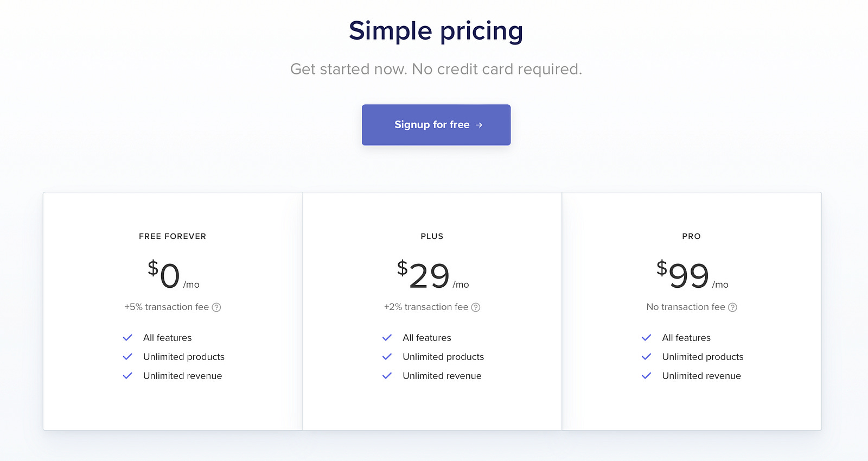Select the Unlimited revenue checkmark under Free Forever
Screen dimensions: 868x461
127,375
